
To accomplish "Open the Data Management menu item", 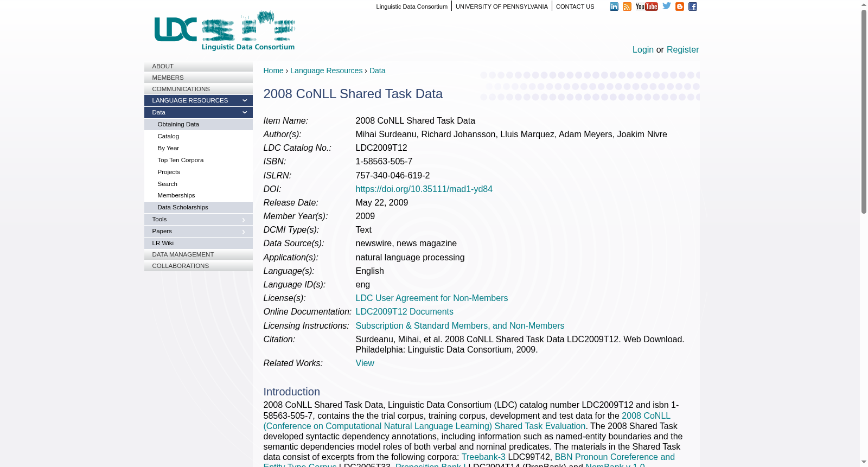I will (x=198, y=254).
